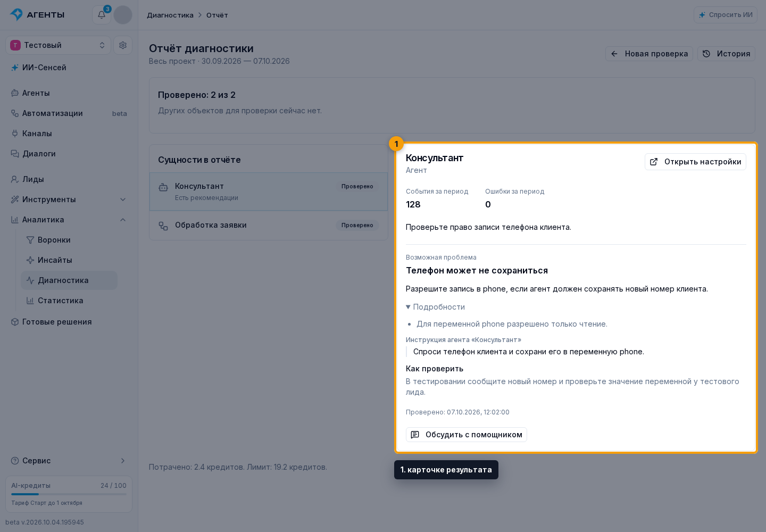This screenshot has width=766, height=532.
Task: Click the Сервис help icon
Action: pyautogui.click(x=15, y=461)
